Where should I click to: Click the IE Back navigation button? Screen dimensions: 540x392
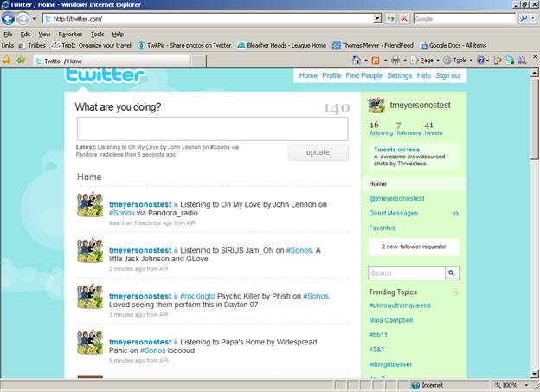tap(10, 18)
